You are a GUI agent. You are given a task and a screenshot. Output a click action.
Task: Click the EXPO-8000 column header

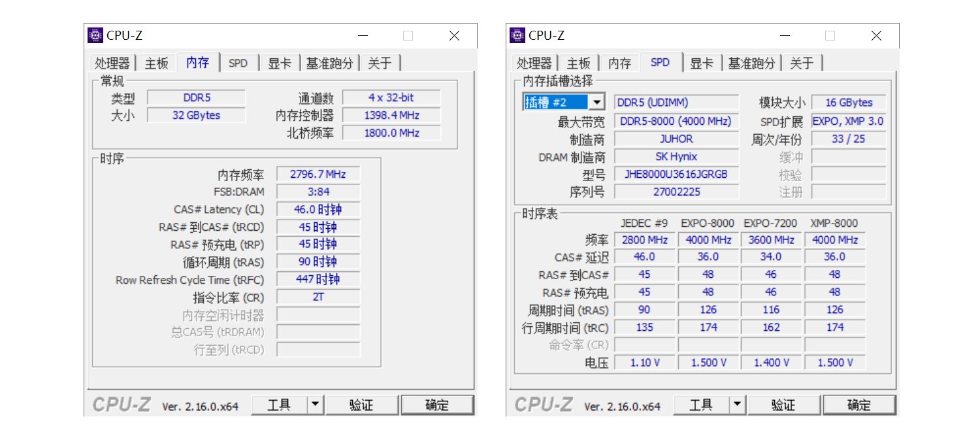coord(708,224)
